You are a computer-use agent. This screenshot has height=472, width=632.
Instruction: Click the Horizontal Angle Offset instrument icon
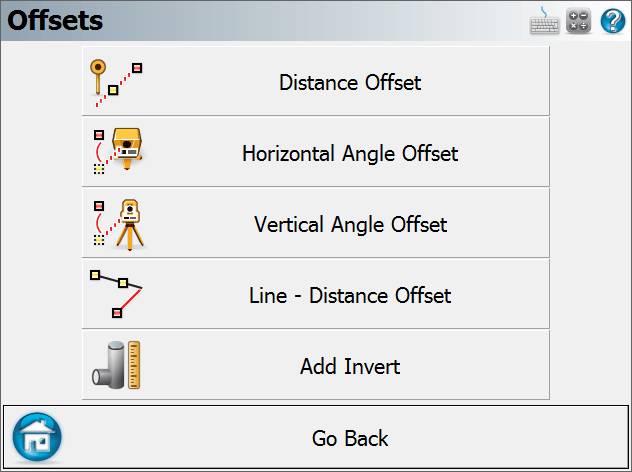pos(118,152)
